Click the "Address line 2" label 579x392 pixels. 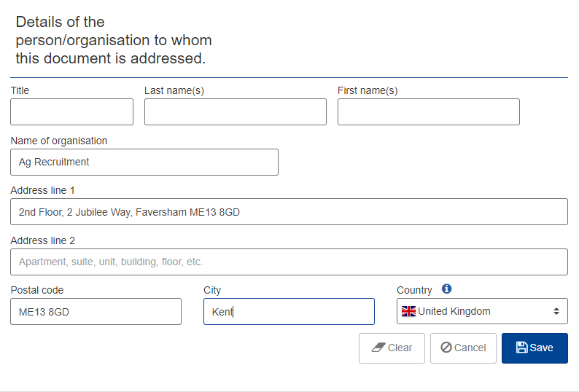pyautogui.click(x=43, y=240)
